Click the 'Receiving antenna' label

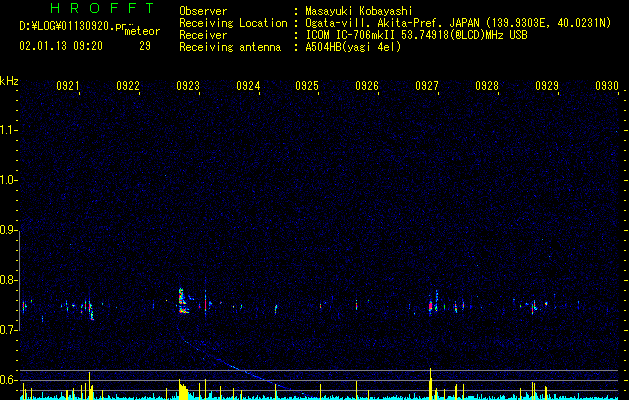pos(230,47)
